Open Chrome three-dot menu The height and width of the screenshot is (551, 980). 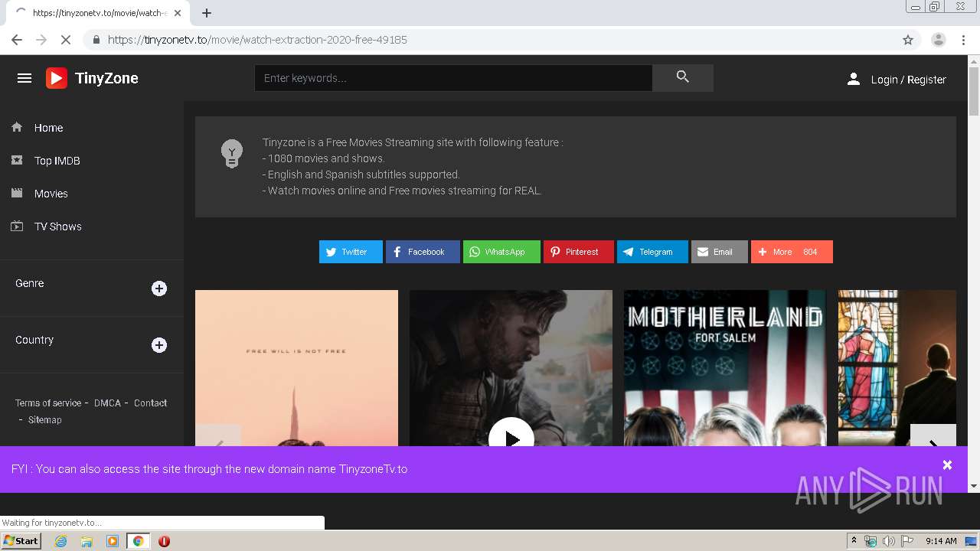tap(963, 40)
